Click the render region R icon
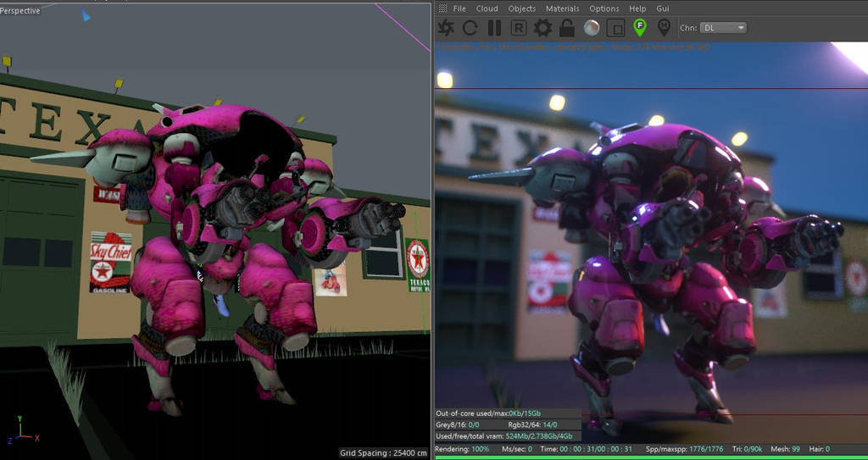 coord(518,28)
